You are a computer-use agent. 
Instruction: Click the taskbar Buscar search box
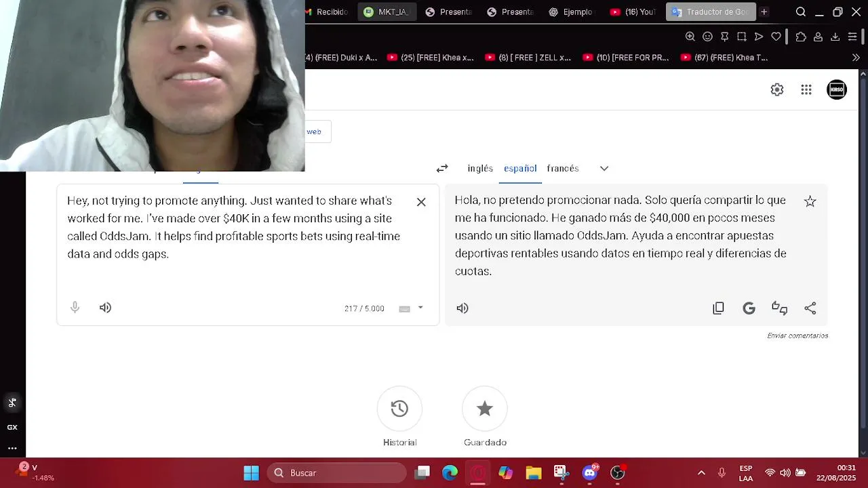tap(337, 473)
